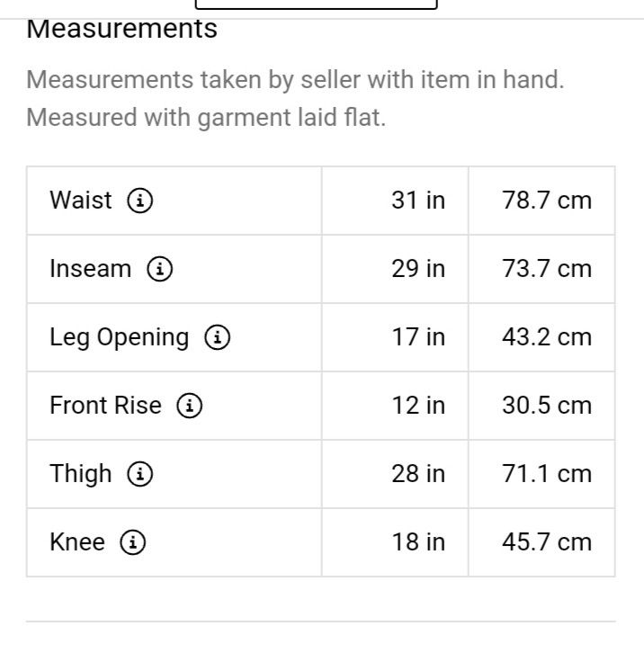Click the 31 in waist value

[x=418, y=200]
